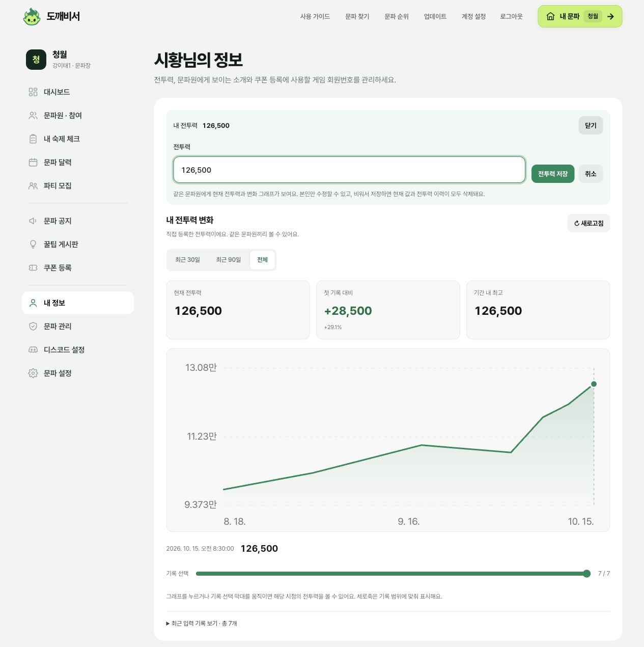This screenshot has height=647, width=644.
Task: Click the 닫기 button
Action: pos(591,125)
